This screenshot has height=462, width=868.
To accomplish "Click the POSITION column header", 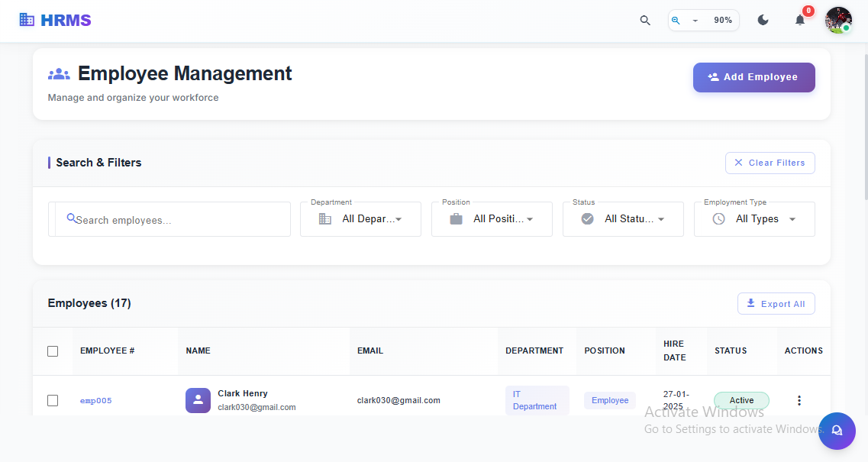I will tap(605, 351).
